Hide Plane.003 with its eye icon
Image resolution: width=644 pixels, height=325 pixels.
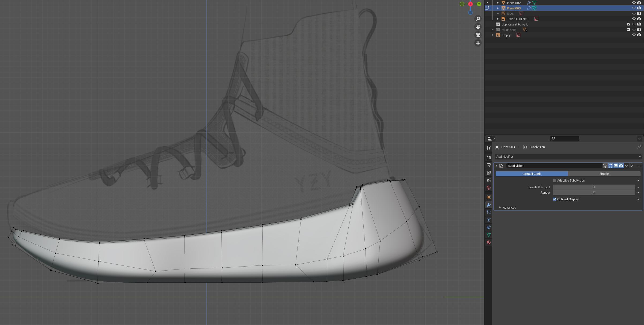point(634,8)
